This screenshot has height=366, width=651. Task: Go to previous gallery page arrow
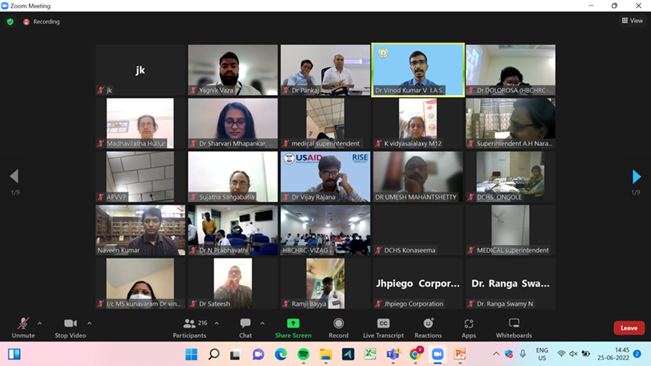coord(15,176)
